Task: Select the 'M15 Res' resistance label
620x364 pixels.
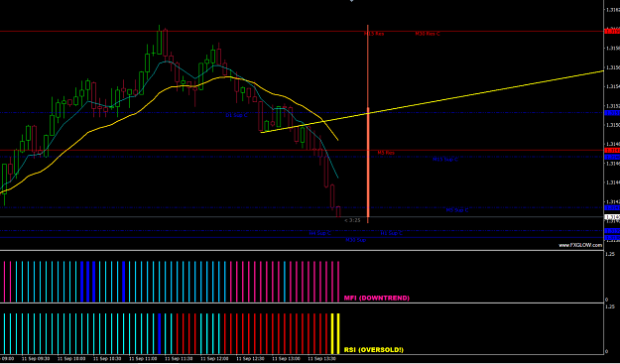Action: [x=374, y=34]
